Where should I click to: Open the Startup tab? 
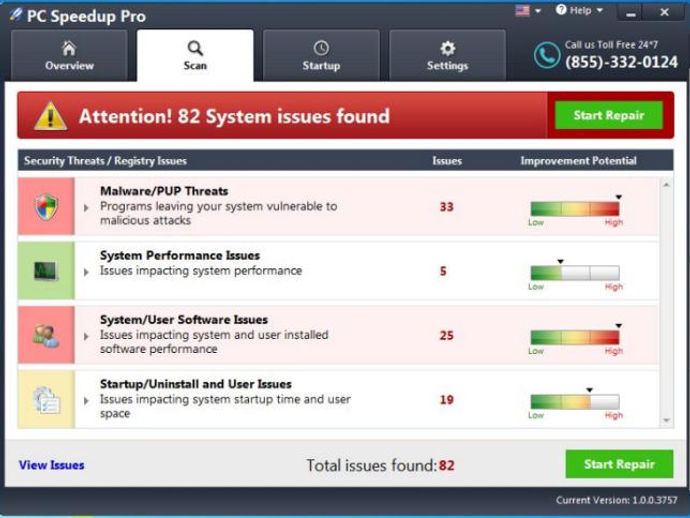coord(321,55)
